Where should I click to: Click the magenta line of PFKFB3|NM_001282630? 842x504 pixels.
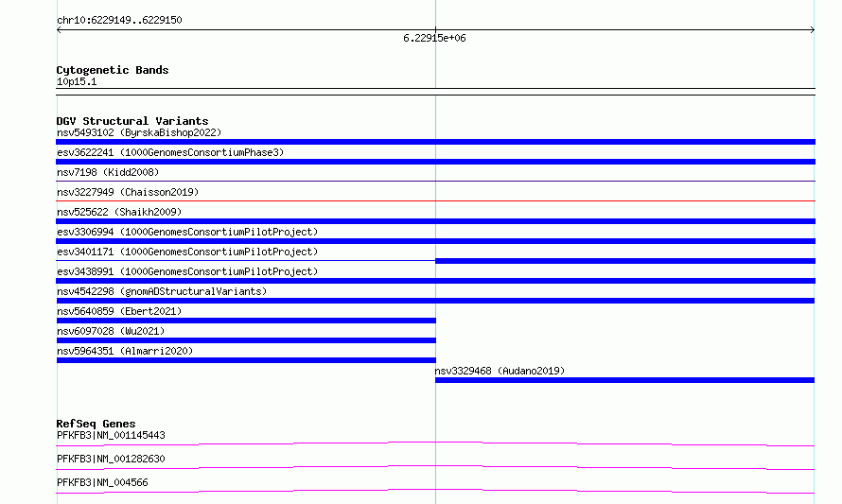(435, 467)
